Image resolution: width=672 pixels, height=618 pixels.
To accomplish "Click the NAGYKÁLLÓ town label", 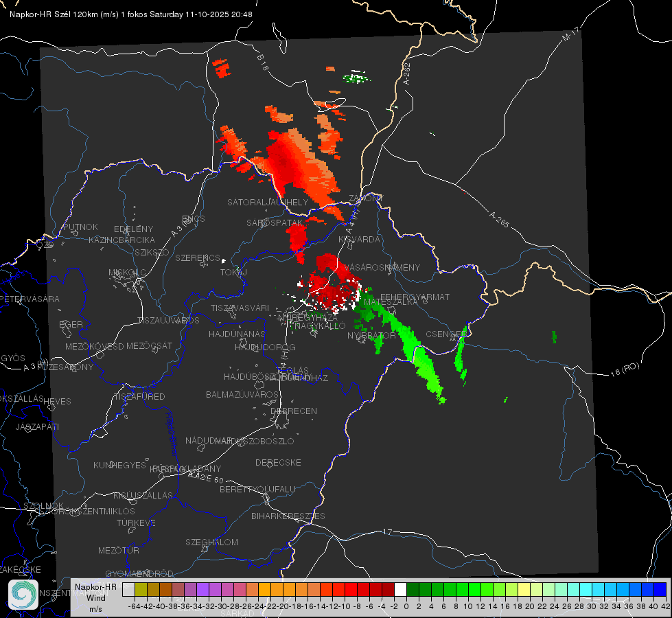I will (x=318, y=326).
